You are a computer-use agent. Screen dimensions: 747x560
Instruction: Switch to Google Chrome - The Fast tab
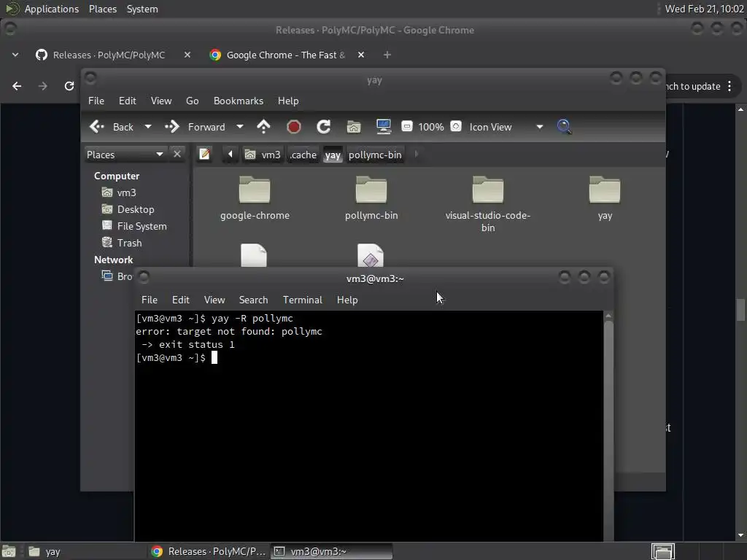(286, 55)
